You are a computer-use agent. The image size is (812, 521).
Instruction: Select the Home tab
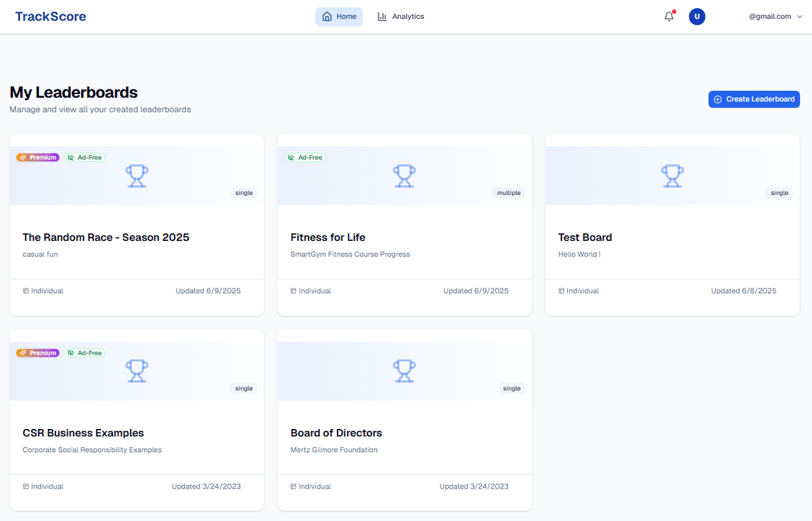pyautogui.click(x=338, y=16)
